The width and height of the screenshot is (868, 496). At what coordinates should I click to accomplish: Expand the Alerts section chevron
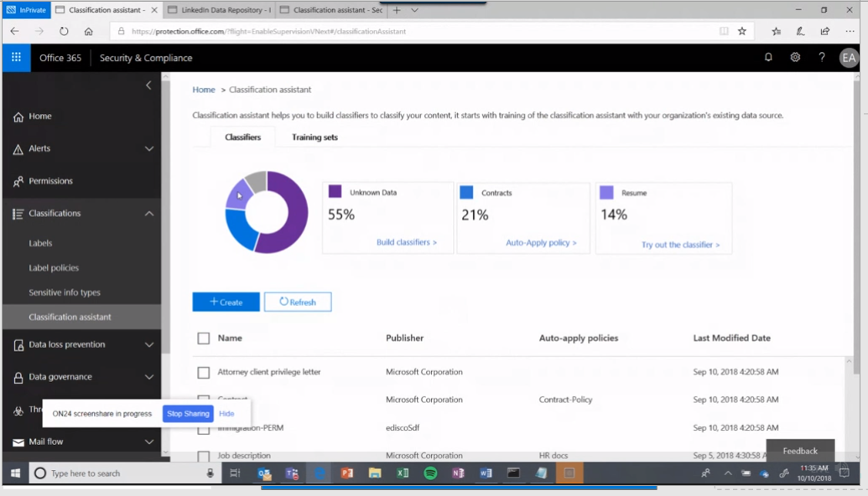(x=149, y=149)
